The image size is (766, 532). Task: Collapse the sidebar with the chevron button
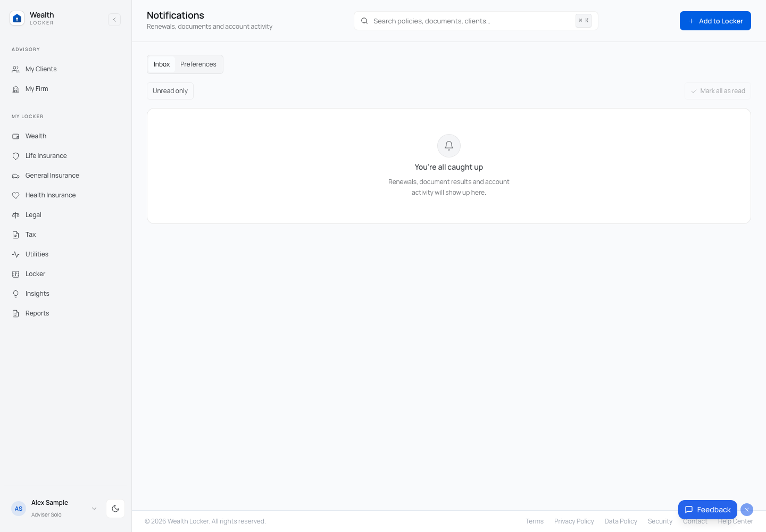[x=114, y=20]
